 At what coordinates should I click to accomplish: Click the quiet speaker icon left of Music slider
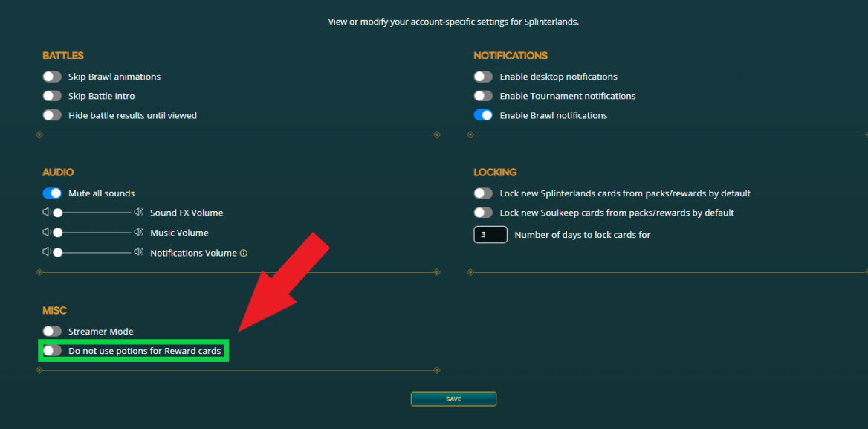click(x=46, y=233)
